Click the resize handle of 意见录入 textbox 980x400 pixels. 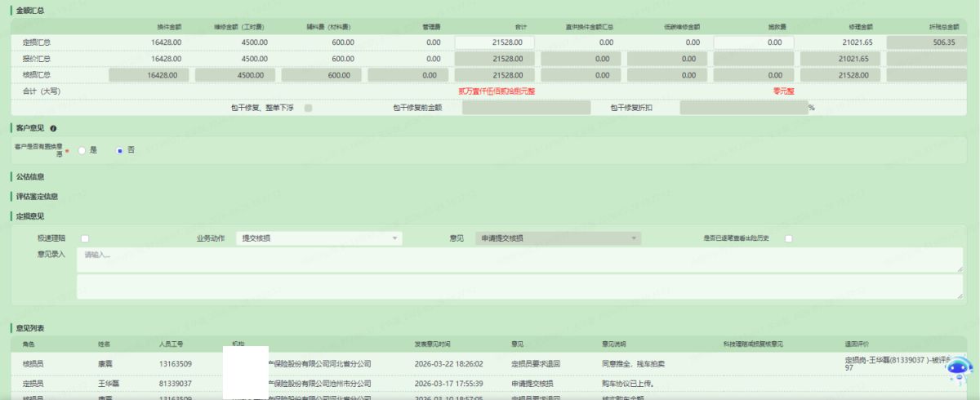pos(959,269)
